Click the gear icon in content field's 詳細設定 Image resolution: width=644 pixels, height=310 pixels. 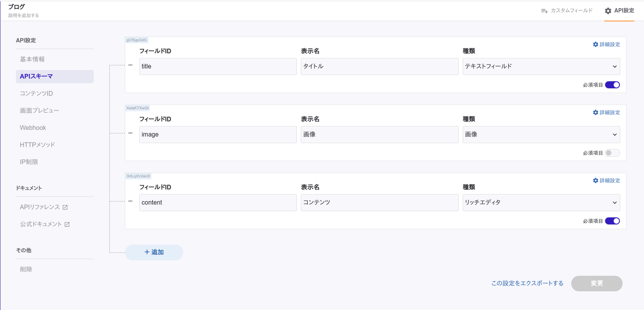(x=595, y=180)
